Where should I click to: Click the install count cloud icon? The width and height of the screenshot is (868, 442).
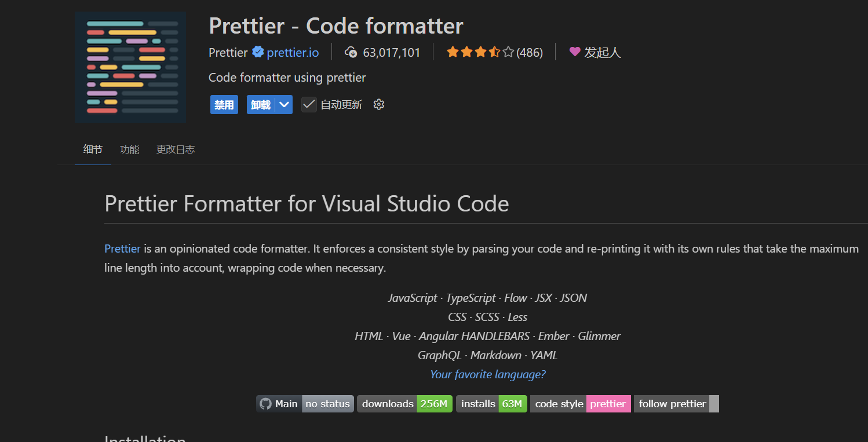351,53
